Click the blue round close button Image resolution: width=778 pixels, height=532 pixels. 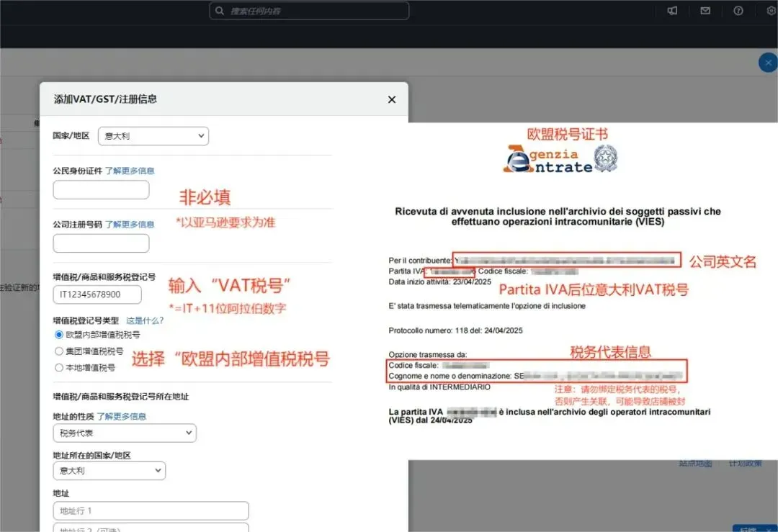[768, 63]
